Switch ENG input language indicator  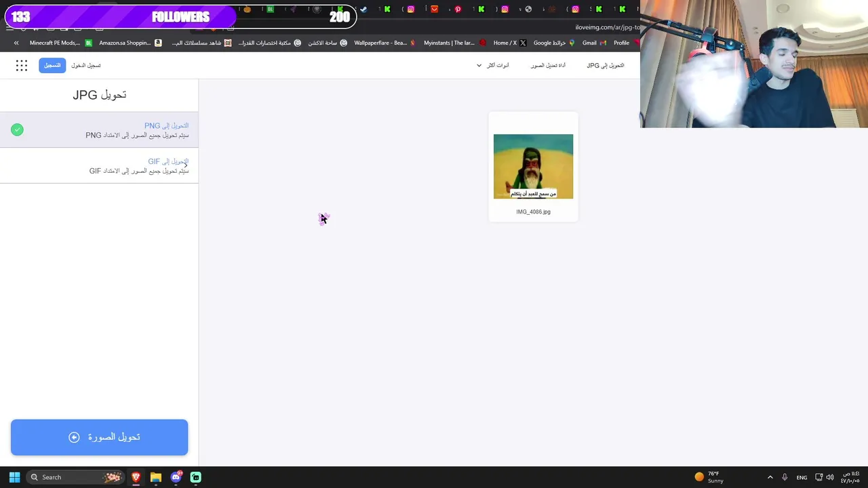[x=802, y=477]
